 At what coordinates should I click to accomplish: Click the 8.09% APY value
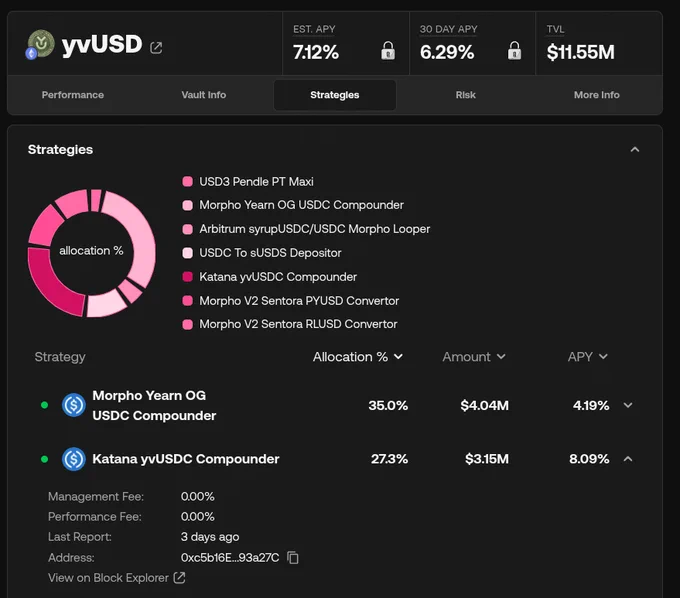(589, 459)
